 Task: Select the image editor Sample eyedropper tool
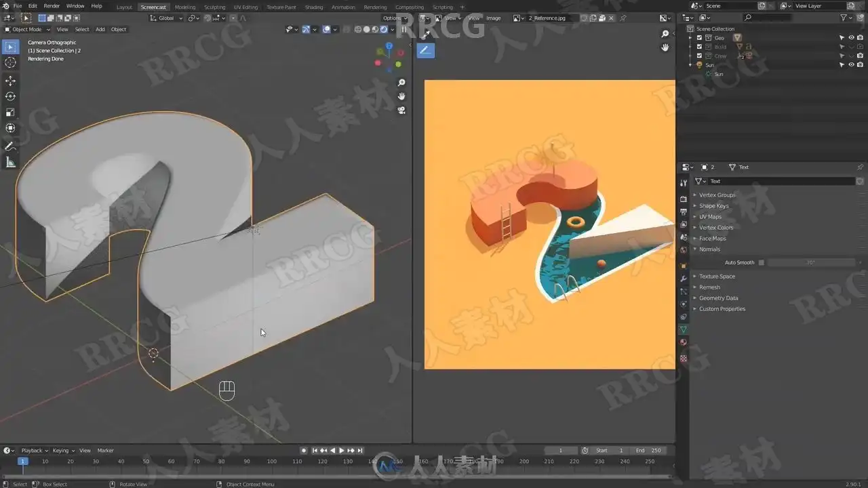click(425, 34)
